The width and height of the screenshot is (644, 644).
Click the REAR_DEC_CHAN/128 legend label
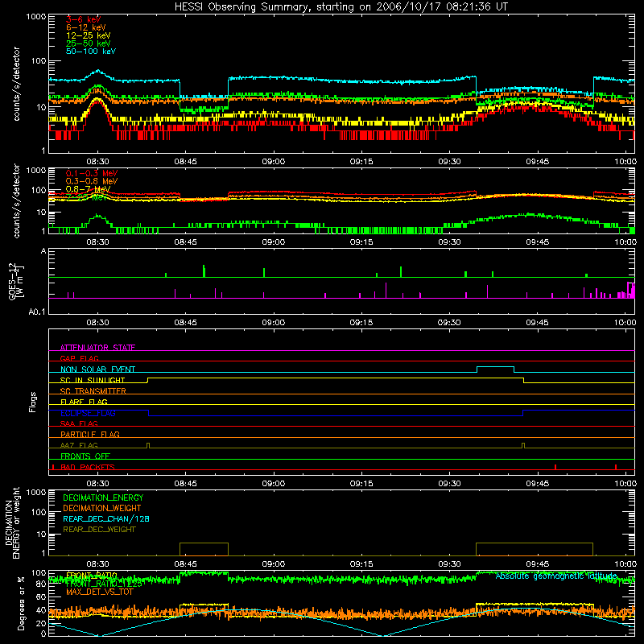[x=106, y=519]
